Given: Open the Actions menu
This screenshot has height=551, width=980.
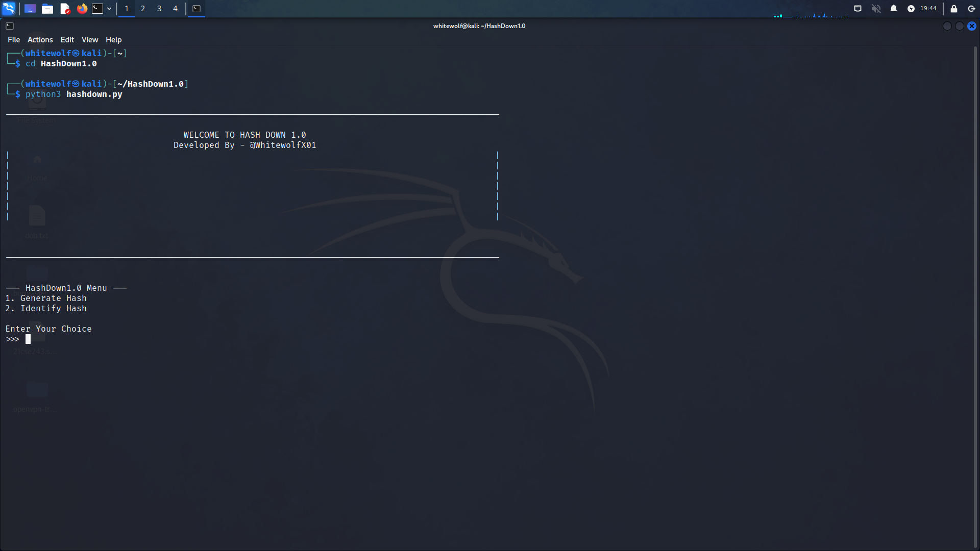Looking at the screenshot, I should pyautogui.click(x=40, y=40).
